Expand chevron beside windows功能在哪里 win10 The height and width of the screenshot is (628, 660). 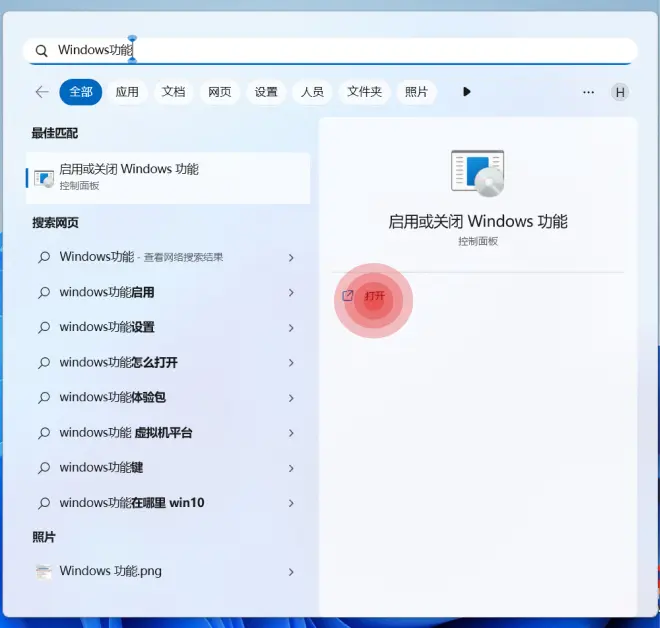pos(291,503)
